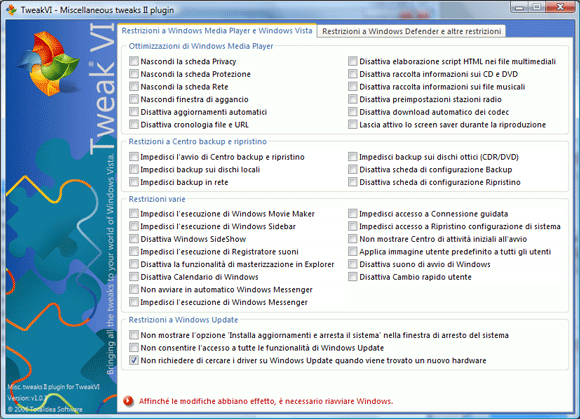Click the Affinché le modifiche restart message
The image size is (580, 419).
tap(266, 401)
